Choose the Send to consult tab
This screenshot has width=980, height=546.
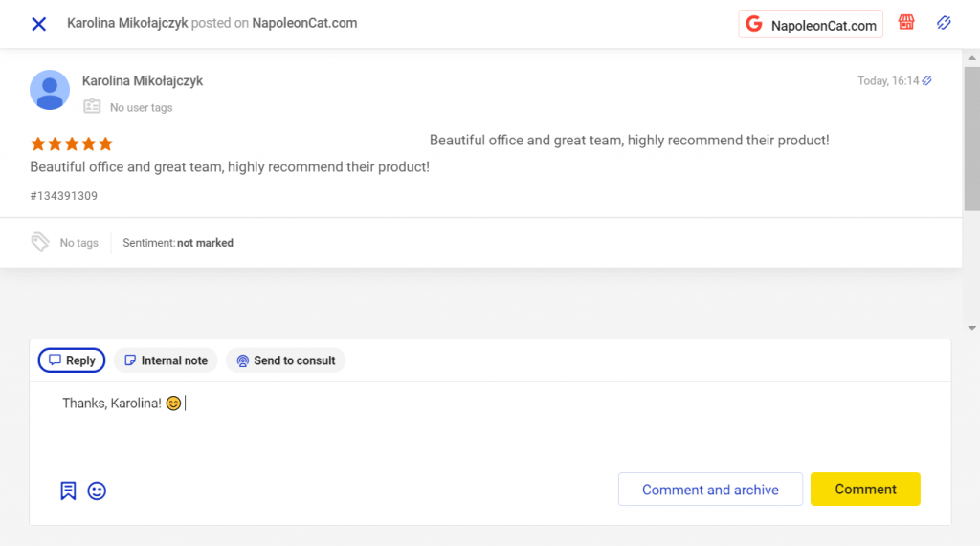click(285, 360)
